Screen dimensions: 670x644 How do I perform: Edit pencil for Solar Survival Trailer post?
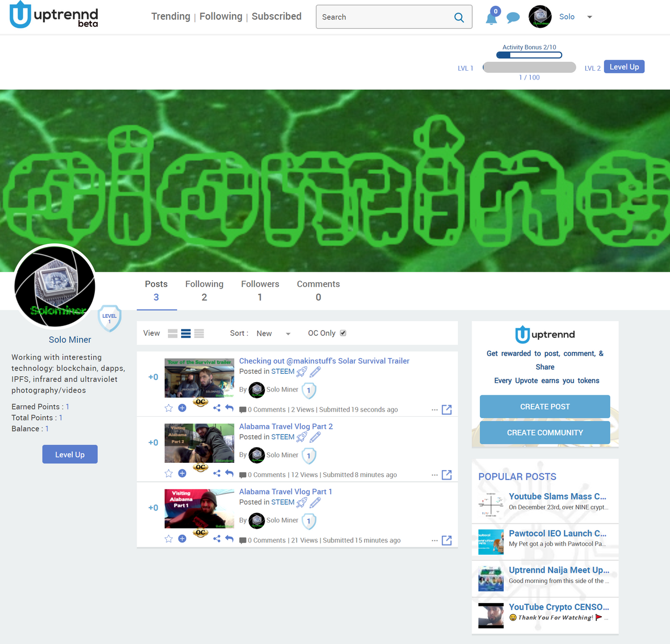pyautogui.click(x=315, y=372)
